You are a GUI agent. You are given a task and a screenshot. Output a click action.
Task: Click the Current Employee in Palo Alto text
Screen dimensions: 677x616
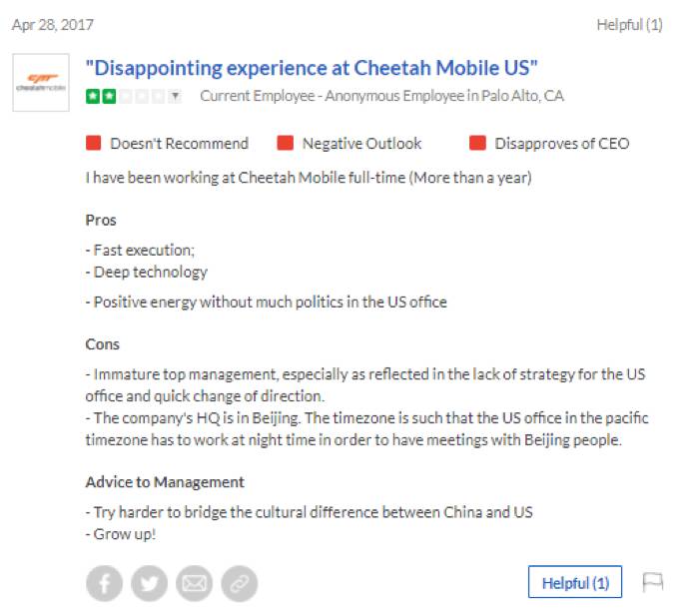(381, 96)
